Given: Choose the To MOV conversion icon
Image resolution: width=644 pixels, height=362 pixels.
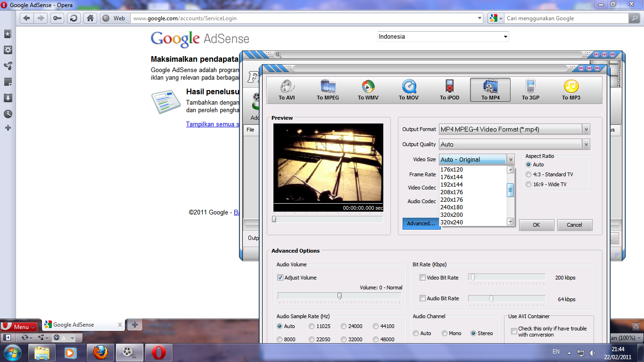Looking at the screenshot, I should pos(409,90).
